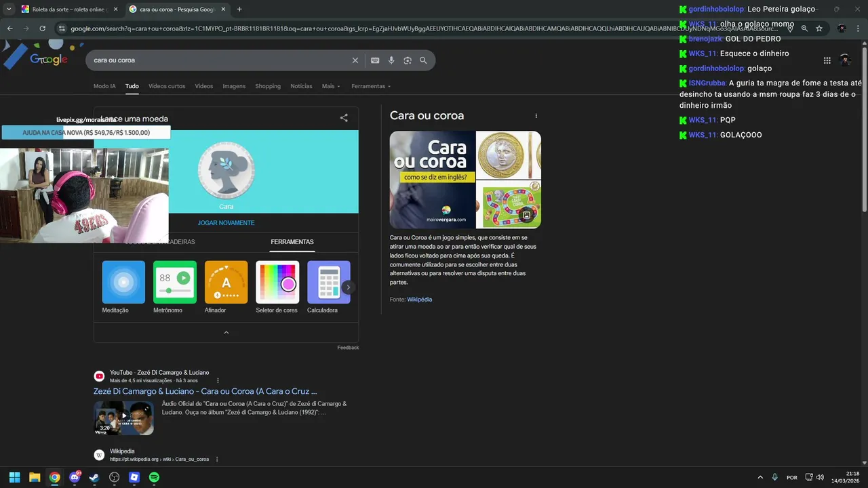
Task: Share the coin flip widget
Action: pos(344,118)
